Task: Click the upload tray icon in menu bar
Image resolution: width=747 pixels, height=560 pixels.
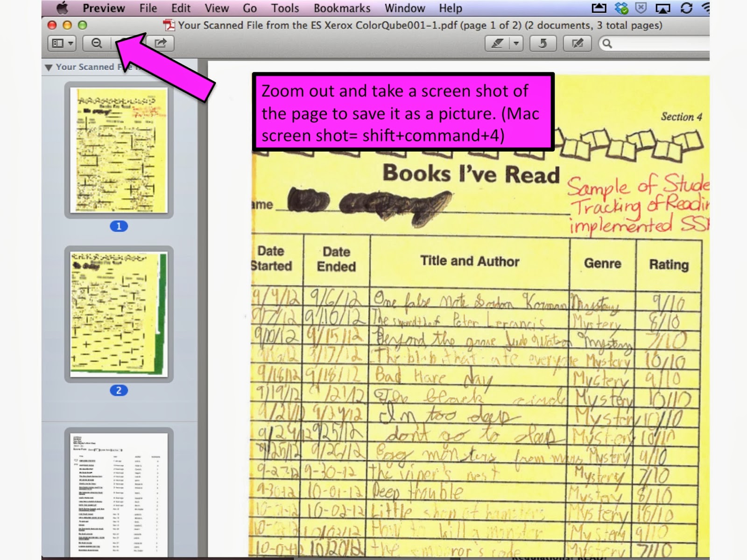Action: 599,8
